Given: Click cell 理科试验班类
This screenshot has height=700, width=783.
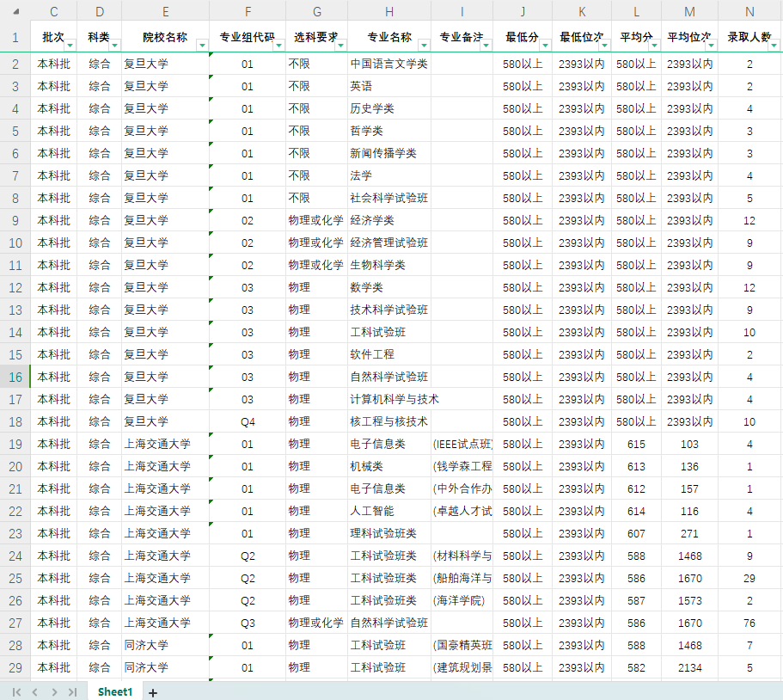Looking at the screenshot, I should pyautogui.click(x=389, y=533).
